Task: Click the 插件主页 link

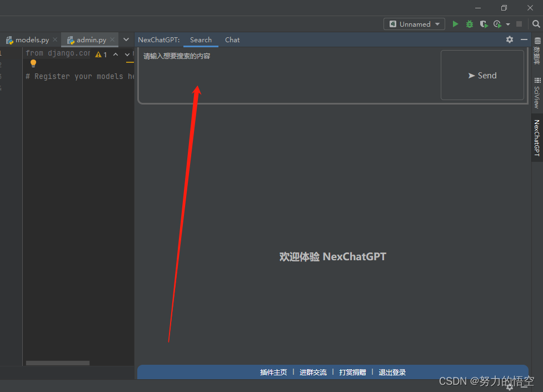Action: (x=273, y=372)
